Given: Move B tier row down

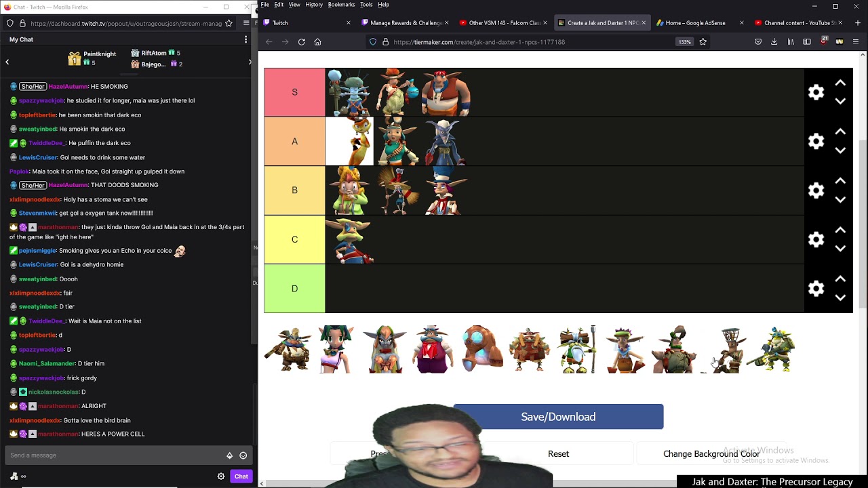Looking at the screenshot, I should click(840, 199).
